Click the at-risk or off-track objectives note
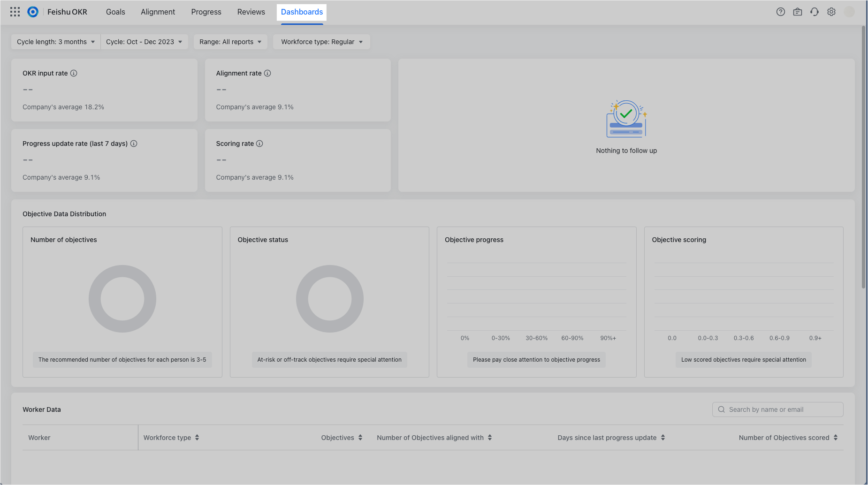868x485 pixels. coord(329,360)
